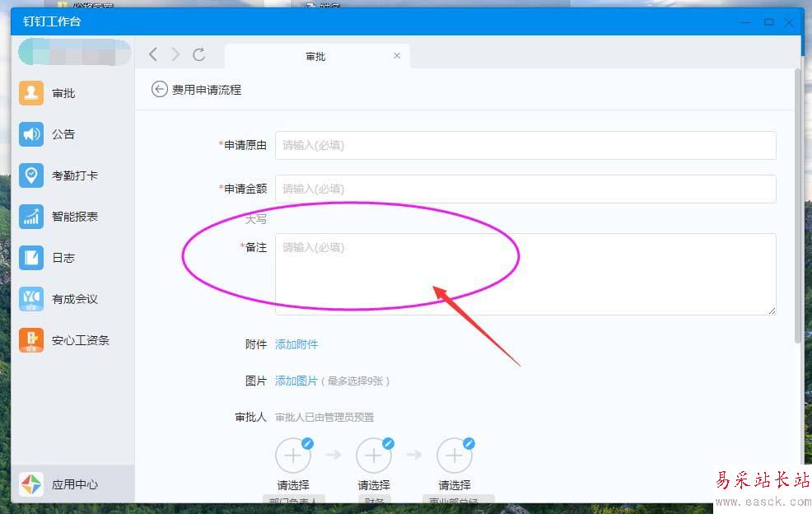Click the textarea resize grip corner
This screenshot has height=514, width=812.
pyautogui.click(x=772, y=311)
